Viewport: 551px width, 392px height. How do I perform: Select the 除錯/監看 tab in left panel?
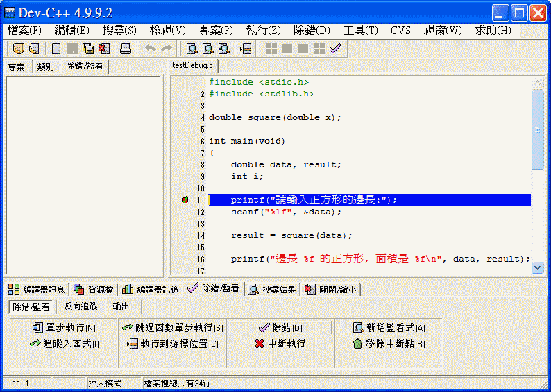point(85,66)
